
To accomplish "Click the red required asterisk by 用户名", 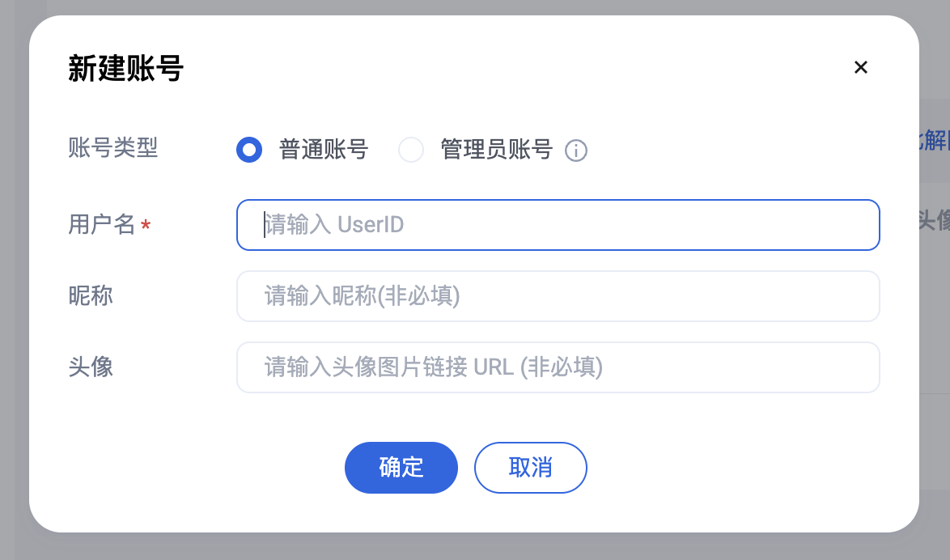I will tap(146, 226).
